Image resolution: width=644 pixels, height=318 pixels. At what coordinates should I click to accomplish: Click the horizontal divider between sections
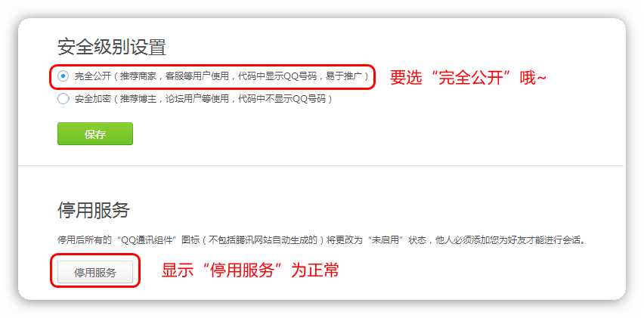coord(320,165)
